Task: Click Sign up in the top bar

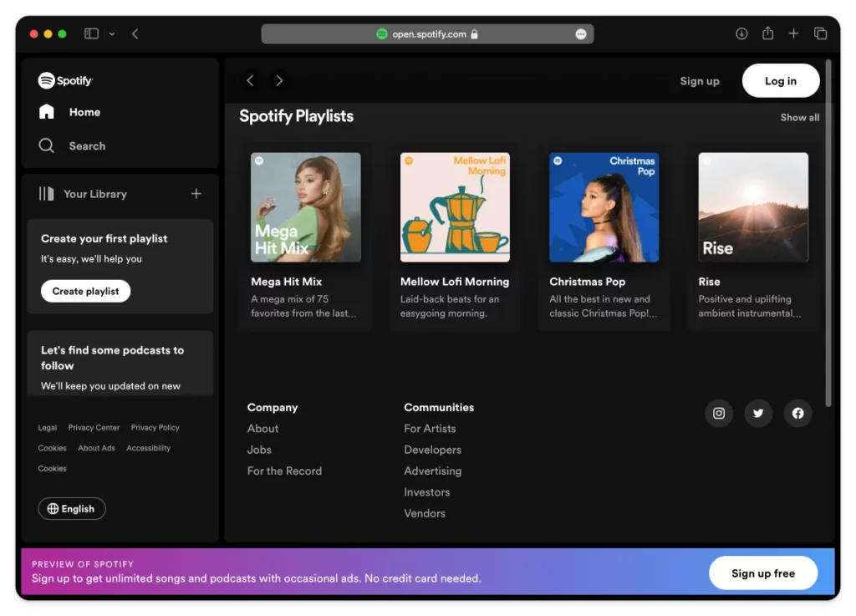Action: tap(700, 80)
